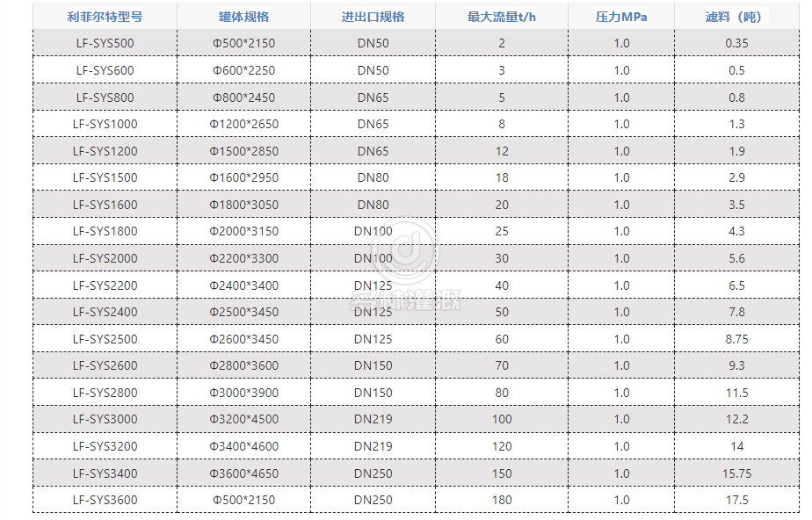Select the 滤料（吨）column header

click(736, 17)
